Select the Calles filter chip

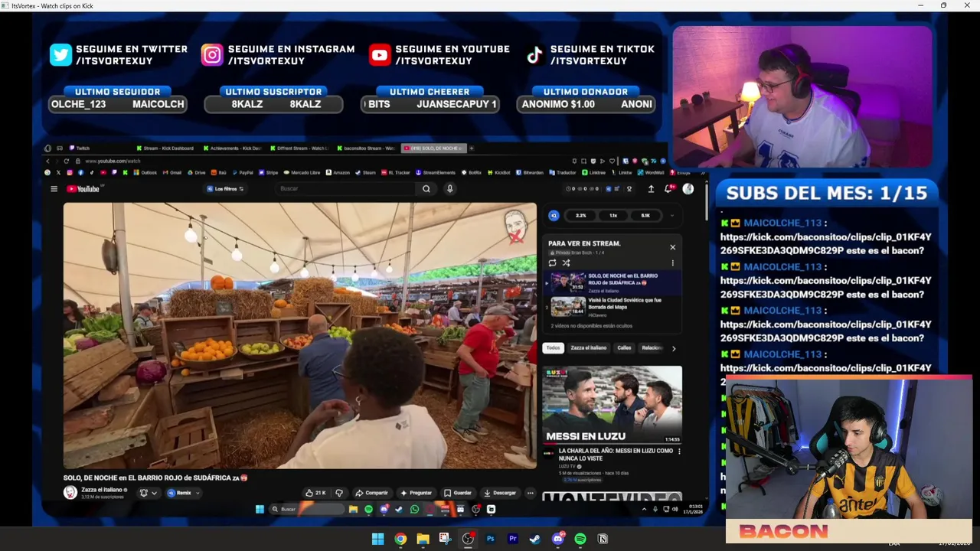tap(624, 348)
